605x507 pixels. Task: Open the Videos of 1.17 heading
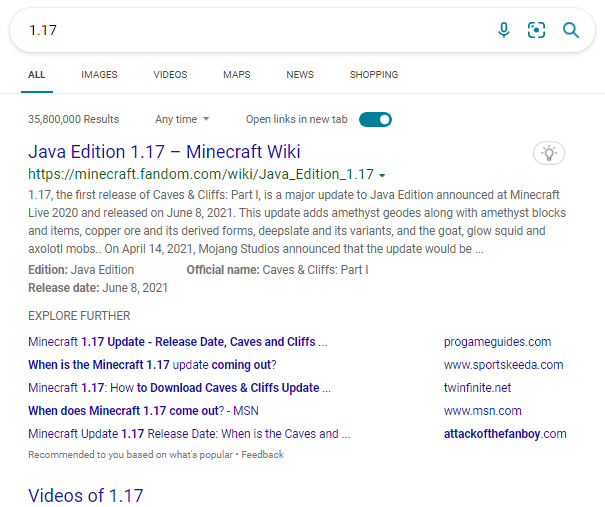tap(86, 495)
